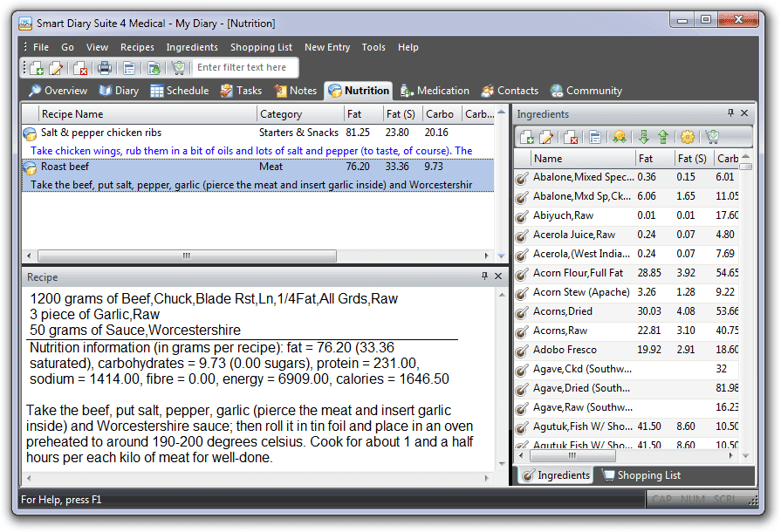This screenshot has height=532, width=781.
Task: Toggle auto-hide on the Recipe panel pin
Action: (485, 276)
